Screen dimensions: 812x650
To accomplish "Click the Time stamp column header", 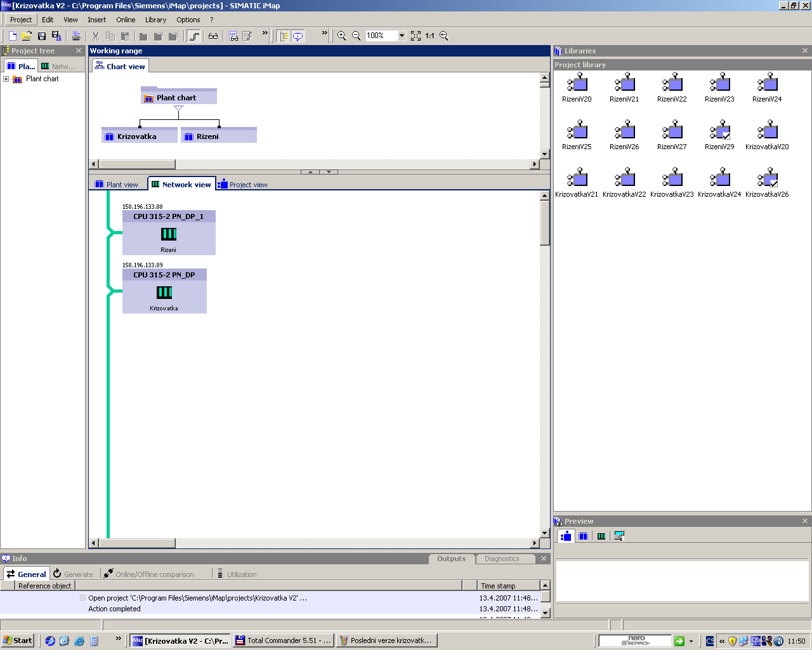I will tap(509, 586).
